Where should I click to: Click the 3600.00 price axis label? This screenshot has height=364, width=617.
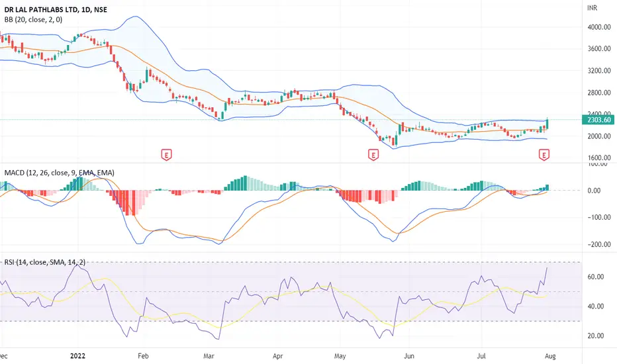click(x=599, y=49)
